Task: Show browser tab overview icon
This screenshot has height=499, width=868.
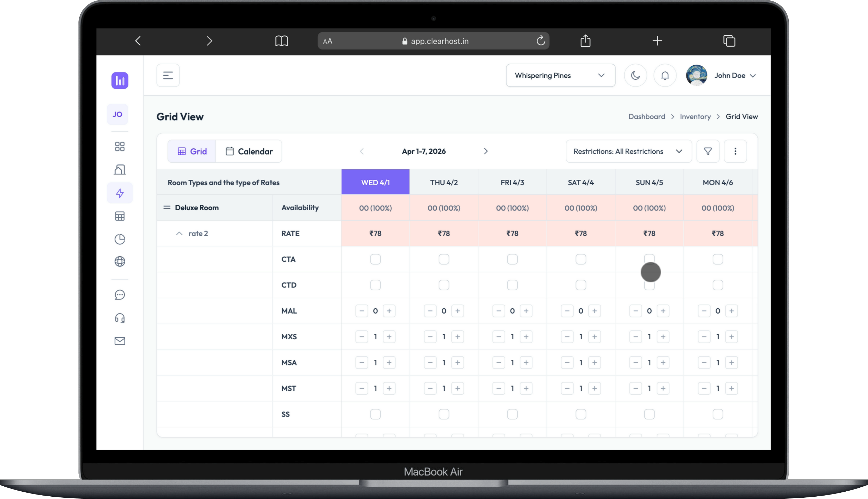Action: click(x=729, y=41)
